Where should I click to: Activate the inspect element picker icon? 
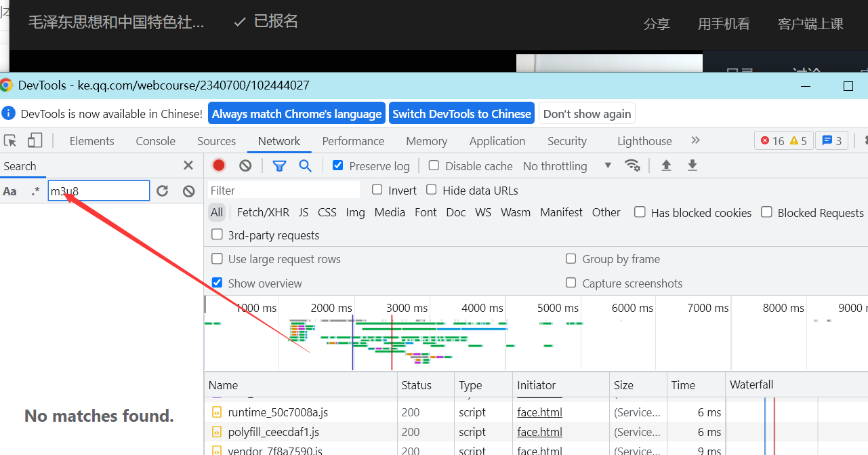click(10, 141)
